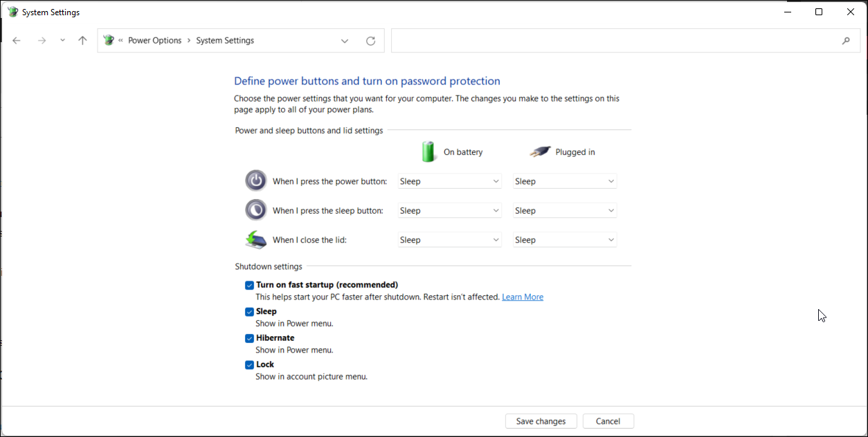This screenshot has height=437, width=868.
Task: Expand the address bar history dropdown
Action: [x=345, y=40]
